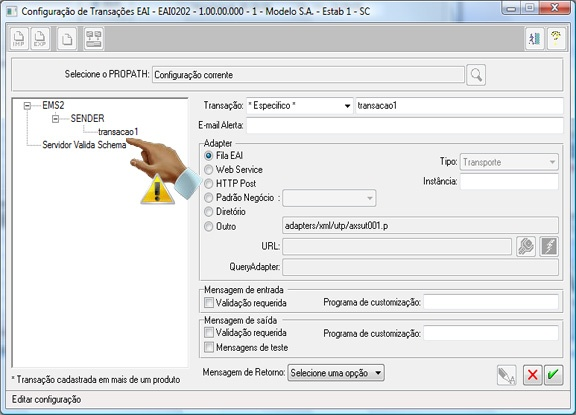Enable Validação requerida under Mensagem de saída
This screenshot has height=415, width=576.
pos(209,333)
